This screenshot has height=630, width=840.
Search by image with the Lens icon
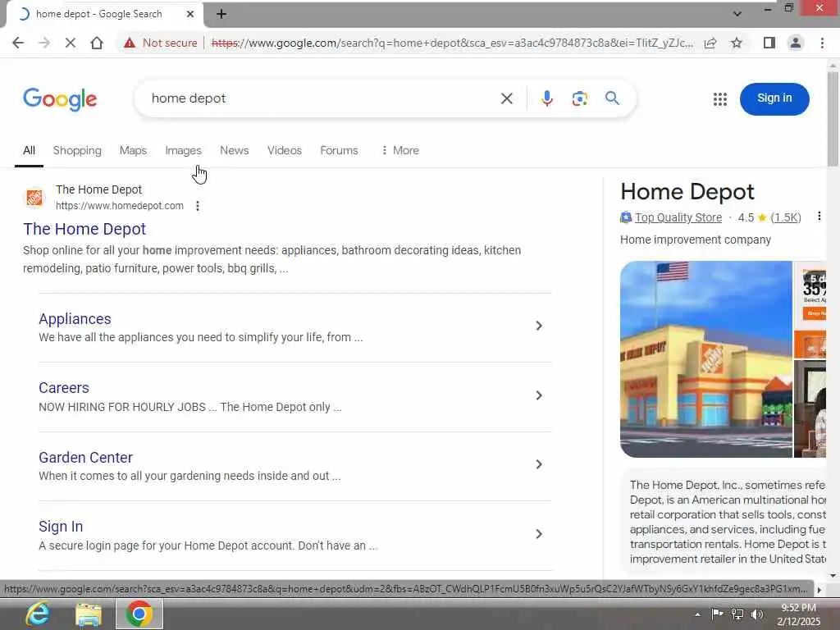[580, 98]
